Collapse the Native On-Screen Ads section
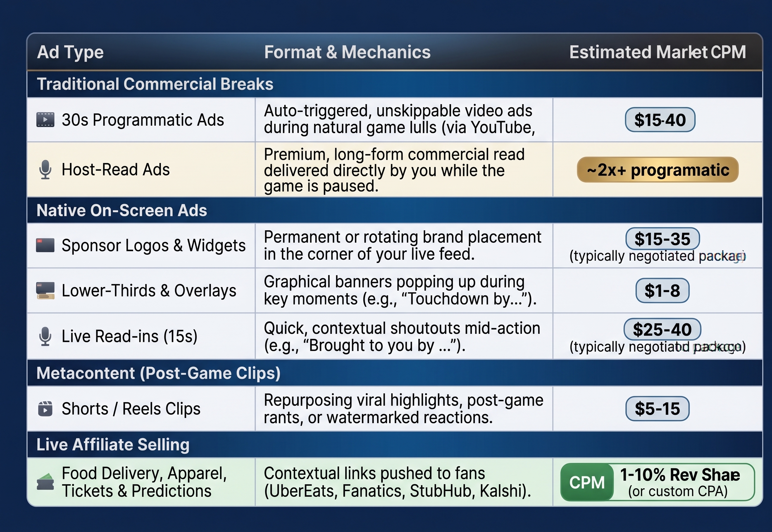The height and width of the screenshot is (532, 772). pos(395,210)
